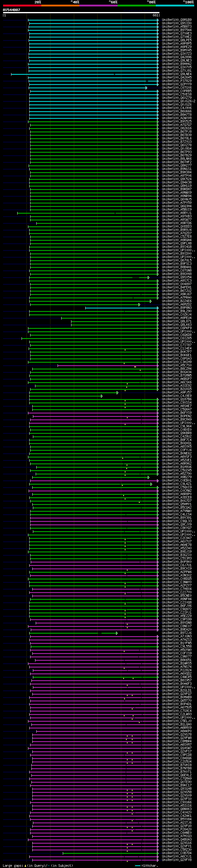Select hit UniRef100_A7Q7Q7
Screen dimensions: 197x868
(177, 125)
